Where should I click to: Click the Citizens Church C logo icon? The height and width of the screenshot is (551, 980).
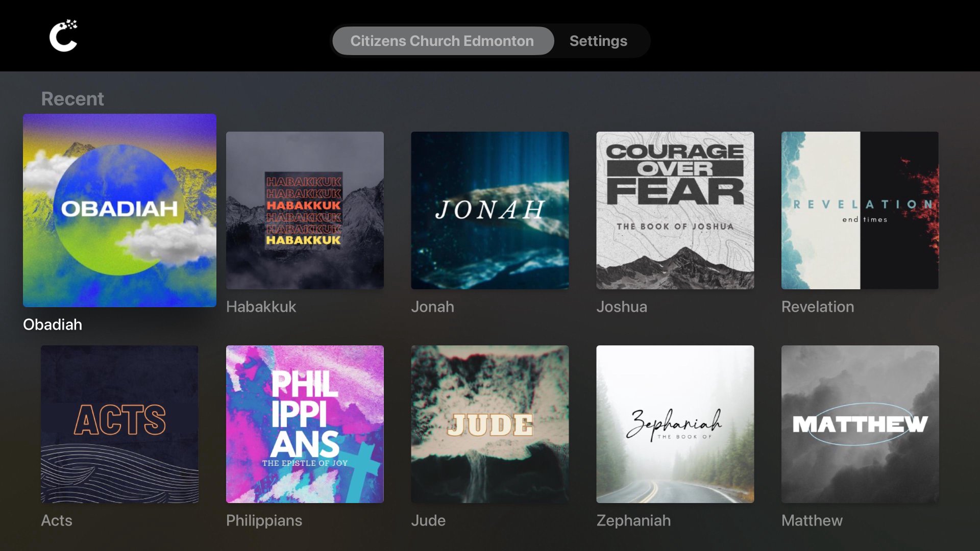63,36
